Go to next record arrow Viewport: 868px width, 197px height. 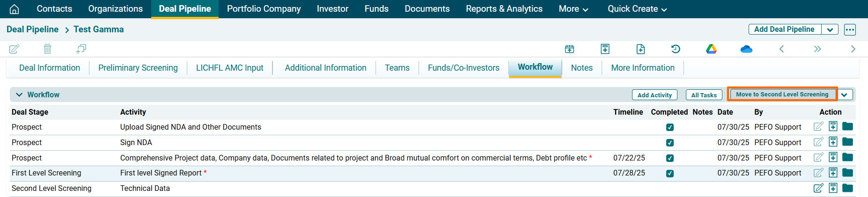[x=853, y=49]
